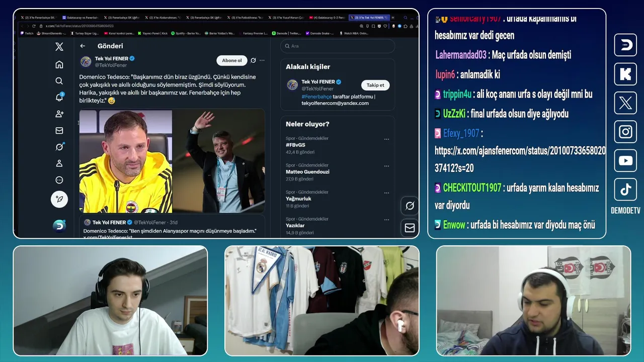Click the browser address bar URL
This screenshot has height=362, width=644.
click(x=79, y=26)
